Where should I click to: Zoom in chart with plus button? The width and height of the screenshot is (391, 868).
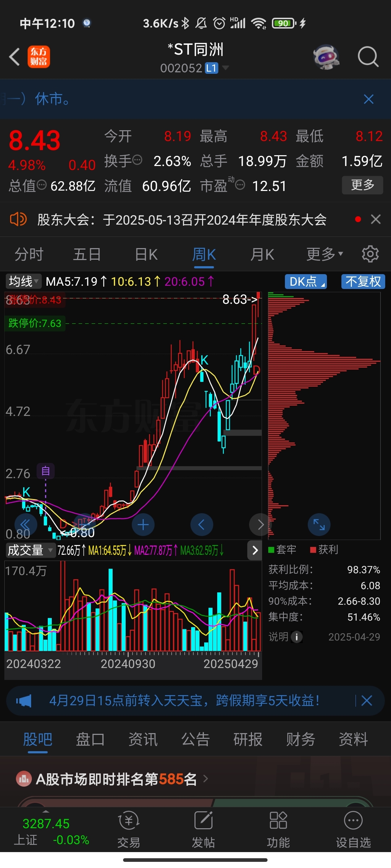143,524
